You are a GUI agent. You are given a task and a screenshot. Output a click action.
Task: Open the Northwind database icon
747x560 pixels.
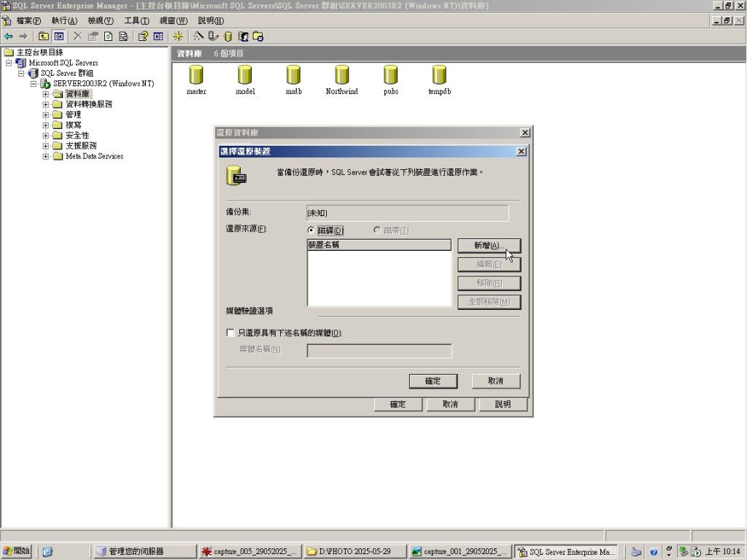[x=341, y=75]
